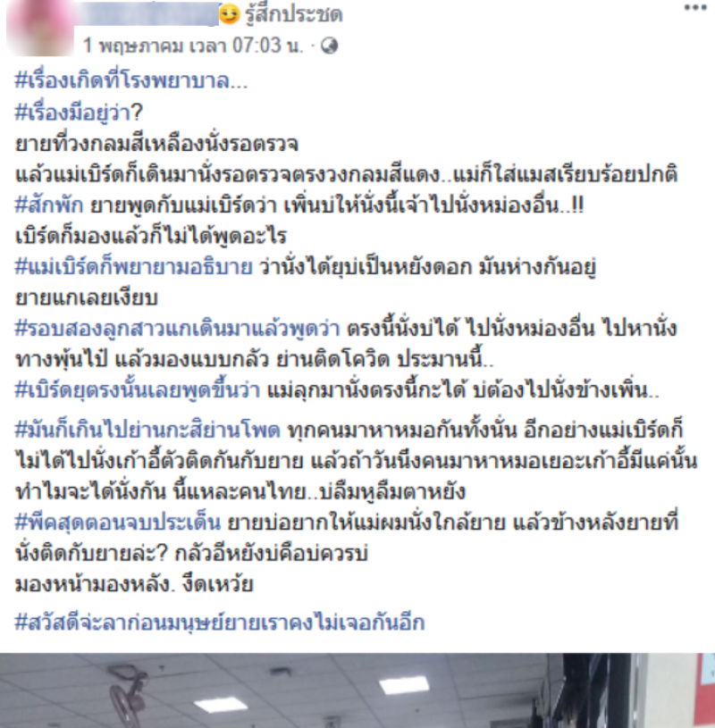This screenshot has height=728, width=715.
Task: Open hashtag #มันก็เกินไปย่านกะสิย่านโพด
Action: coord(147,430)
